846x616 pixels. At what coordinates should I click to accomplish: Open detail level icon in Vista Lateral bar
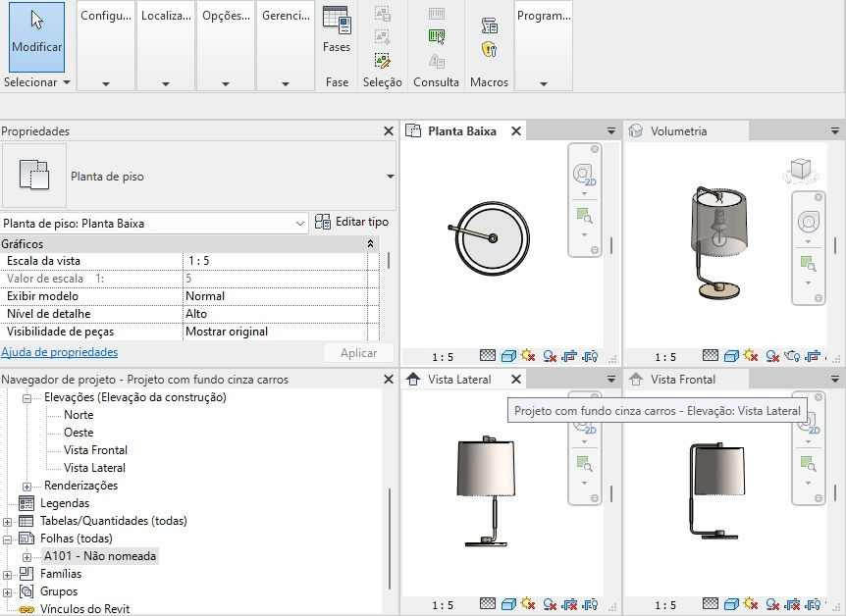click(488, 605)
